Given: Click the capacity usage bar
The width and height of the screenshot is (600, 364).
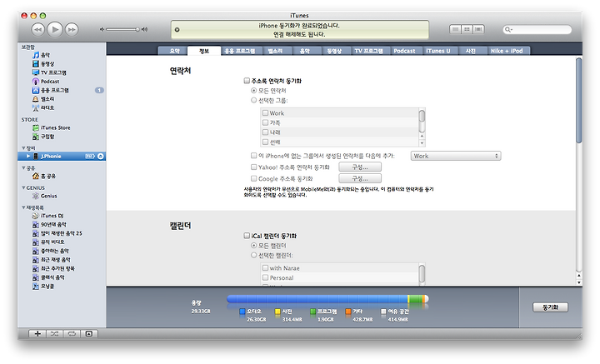Looking at the screenshot, I should (327, 299).
